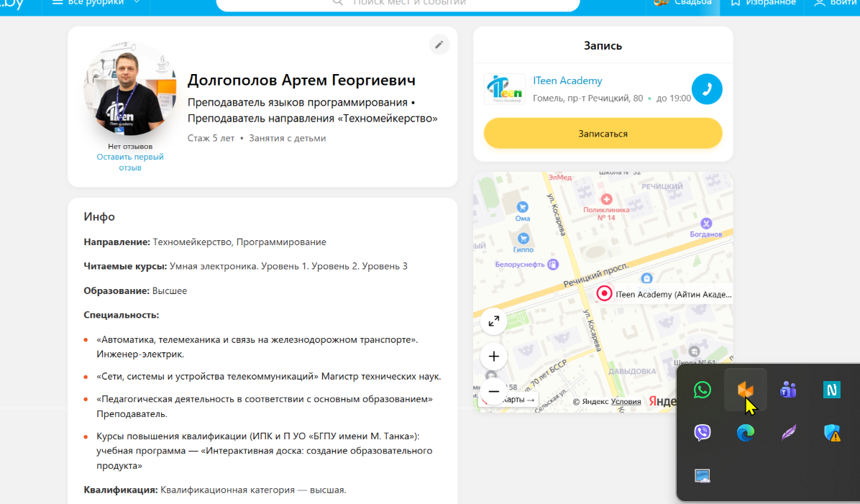The height and width of the screenshot is (504, 860).
Task: Click the Долгополов Артем Георгиевич heading
Action: click(x=302, y=80)
